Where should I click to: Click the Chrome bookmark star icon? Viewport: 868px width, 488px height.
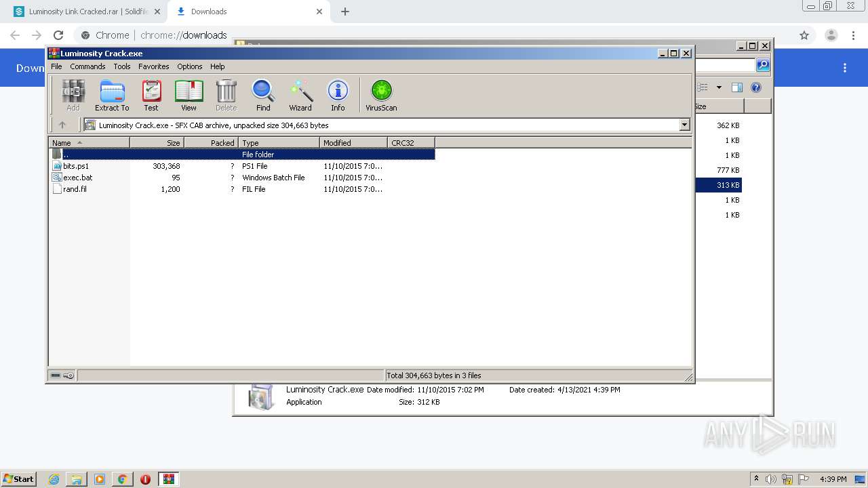point(804,35)
